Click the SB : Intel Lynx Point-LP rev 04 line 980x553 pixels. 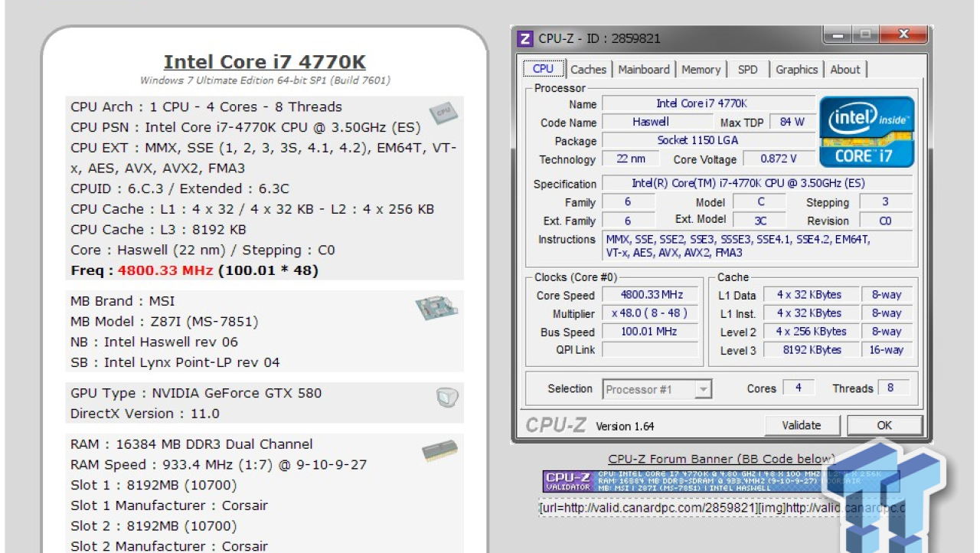[x=175, y=362]
